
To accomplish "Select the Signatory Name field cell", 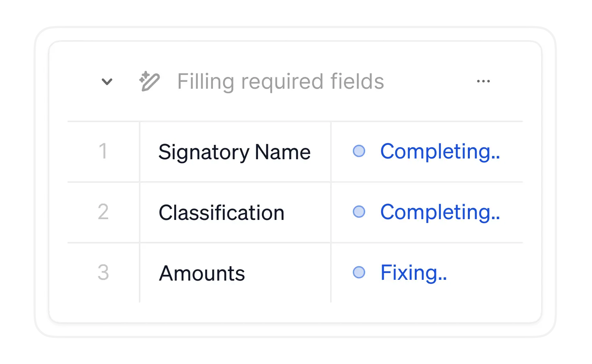I will coord(234,152).
